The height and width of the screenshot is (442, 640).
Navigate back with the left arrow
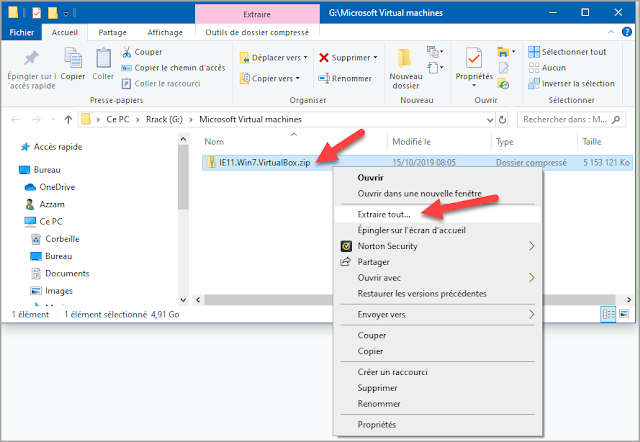tap(16, 120)
